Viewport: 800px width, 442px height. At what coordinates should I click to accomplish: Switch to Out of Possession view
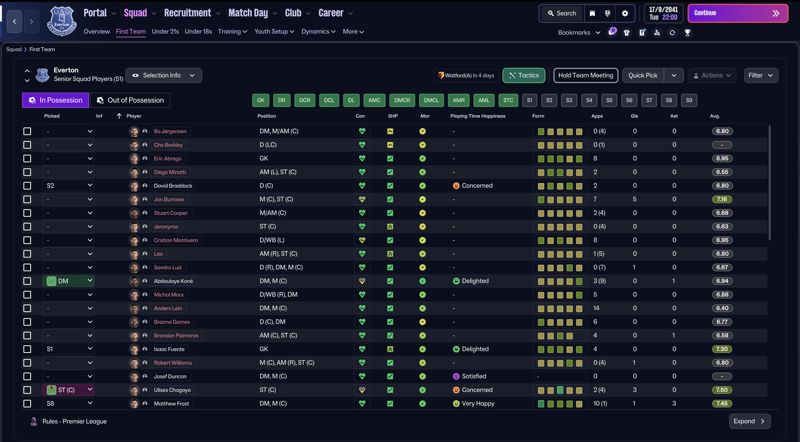(130, 100)
